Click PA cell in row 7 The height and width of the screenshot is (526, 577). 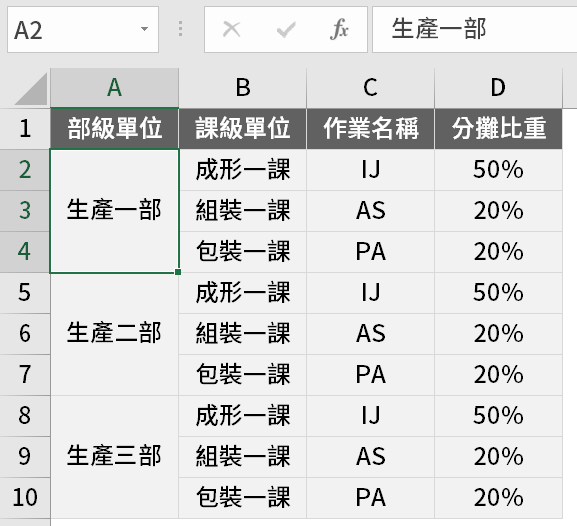click(370, 375)
